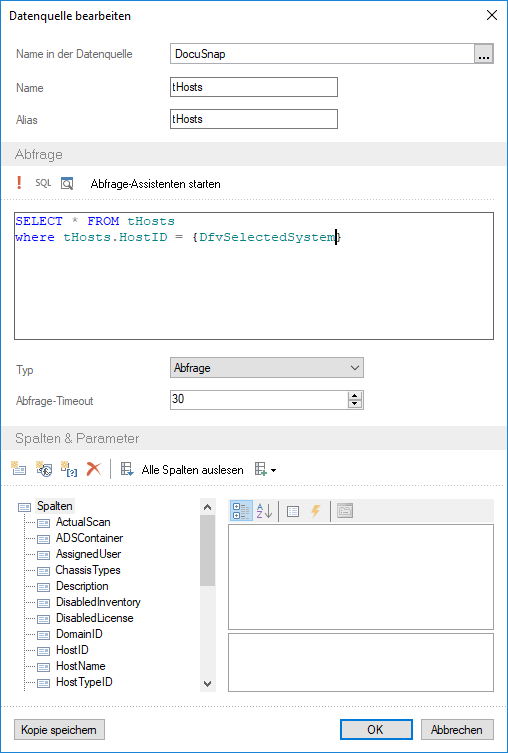The height and width of the screenshot is (753, 508).
Task: Click Alle Spalten auslesen
Action: click(192, 469)
